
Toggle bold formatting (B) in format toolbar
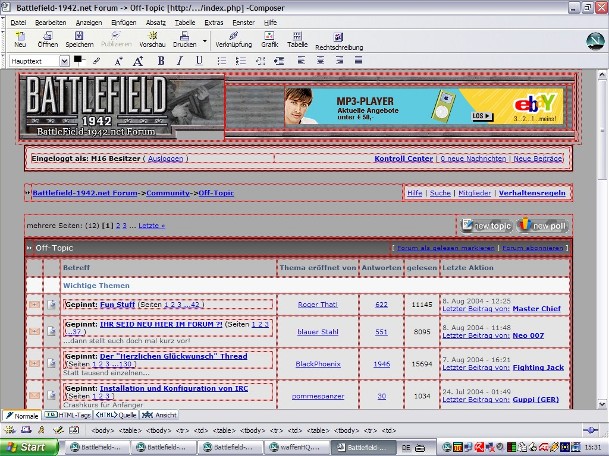point(160,61)
